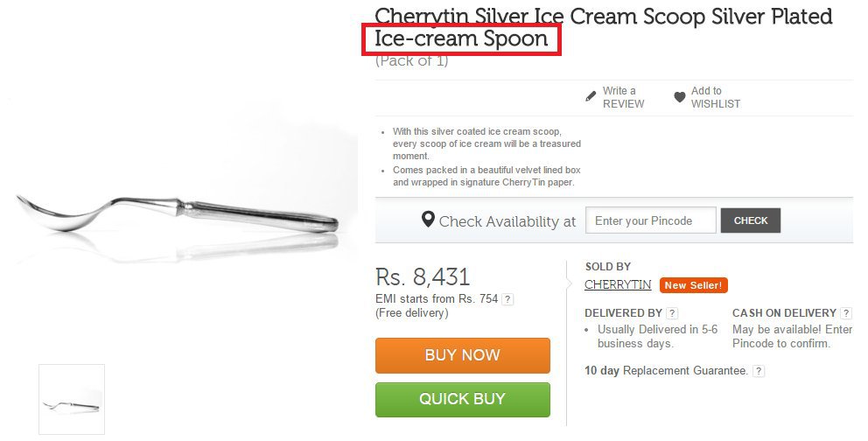Open the CHERRYTIN seller page

tap(618, 284)
